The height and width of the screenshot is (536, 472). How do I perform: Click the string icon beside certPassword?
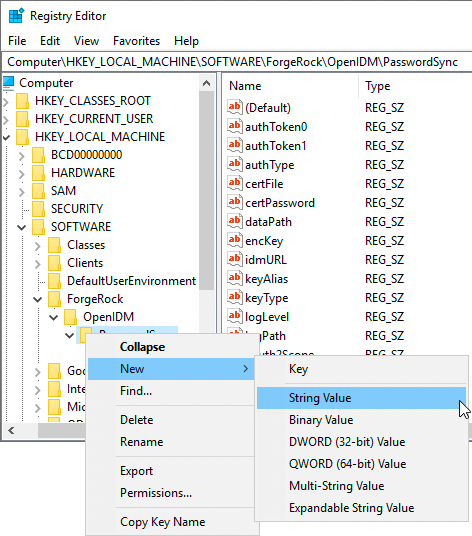[235, 202]
